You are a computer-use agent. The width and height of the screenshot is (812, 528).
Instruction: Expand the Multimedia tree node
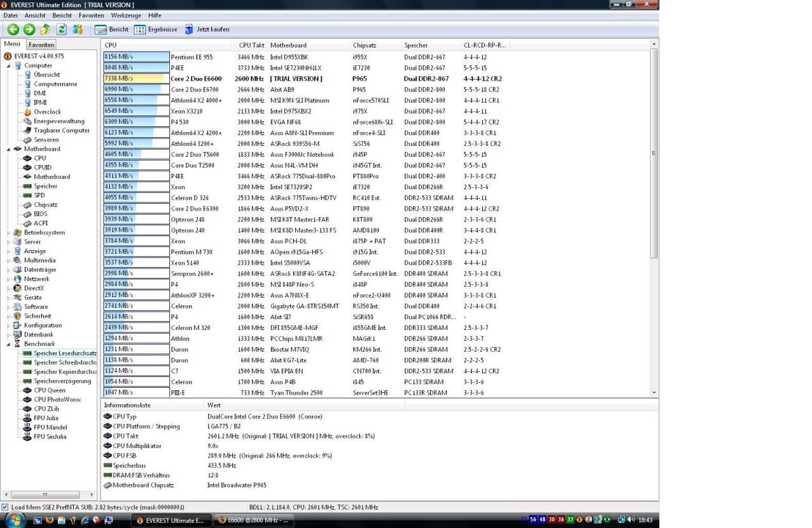pos(9,260)
